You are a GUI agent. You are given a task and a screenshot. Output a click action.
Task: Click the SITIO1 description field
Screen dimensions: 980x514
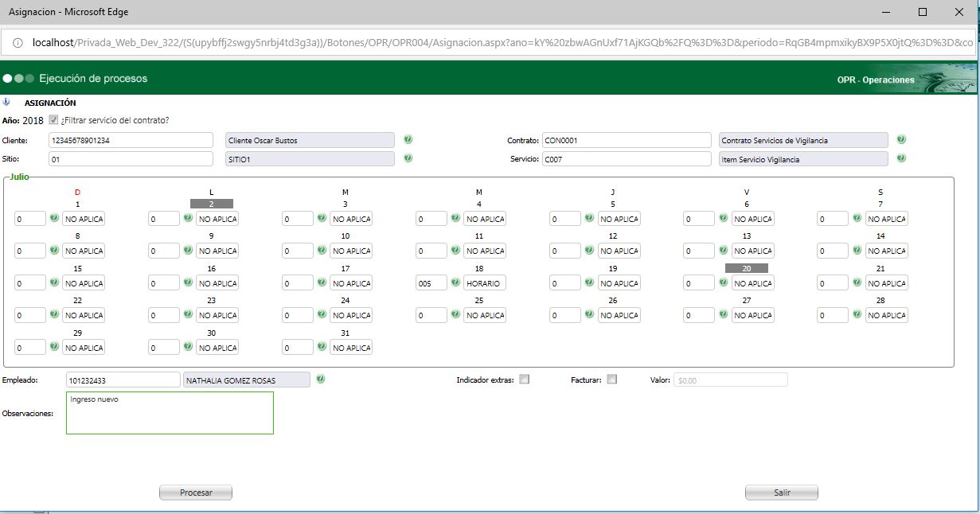[310, 158]
